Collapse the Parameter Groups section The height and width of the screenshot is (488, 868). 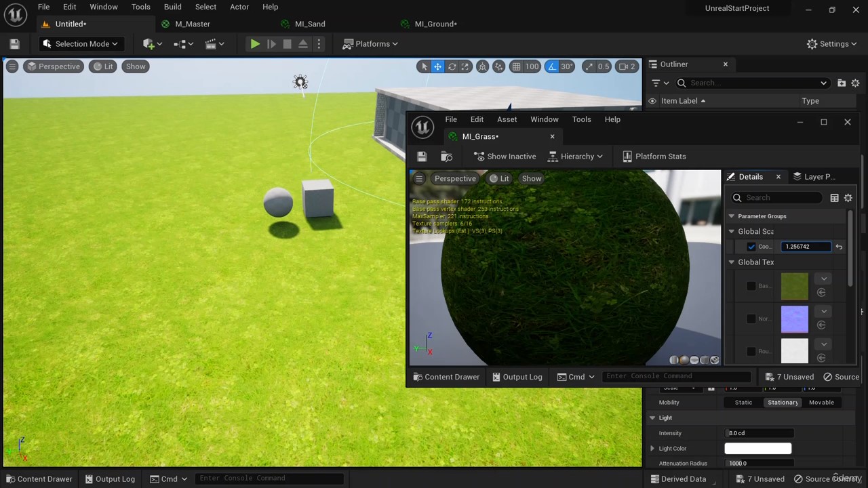pyautogui.click(x=732, y=216)
